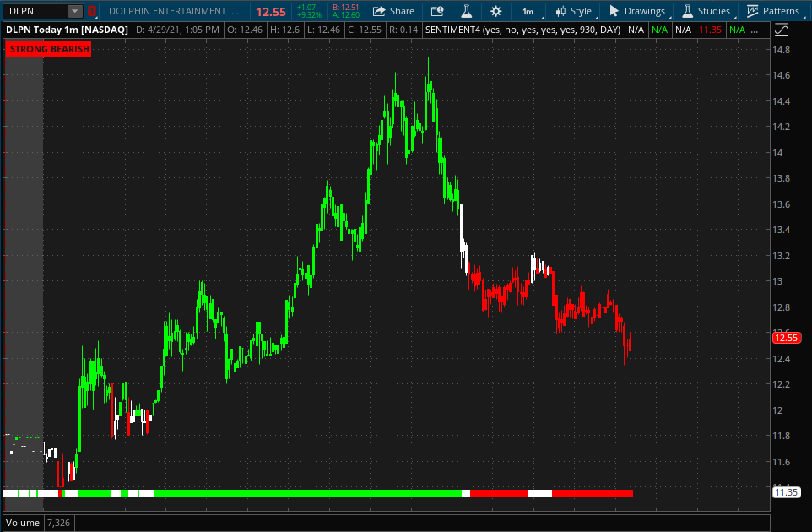This screenshot has height=532, width=812.
Task: Click the DLPN symbol input field
Action: (x=35, y=11)
